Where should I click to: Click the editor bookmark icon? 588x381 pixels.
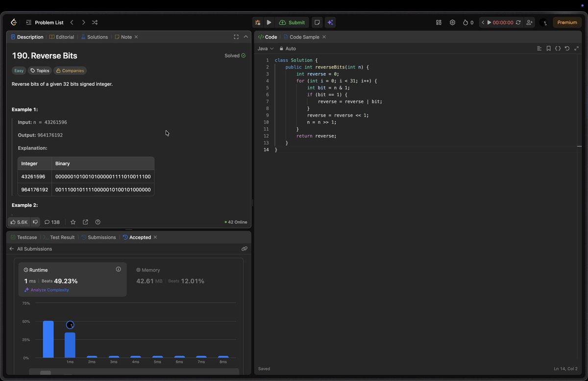pyautogui.click(x=548, y=49)
